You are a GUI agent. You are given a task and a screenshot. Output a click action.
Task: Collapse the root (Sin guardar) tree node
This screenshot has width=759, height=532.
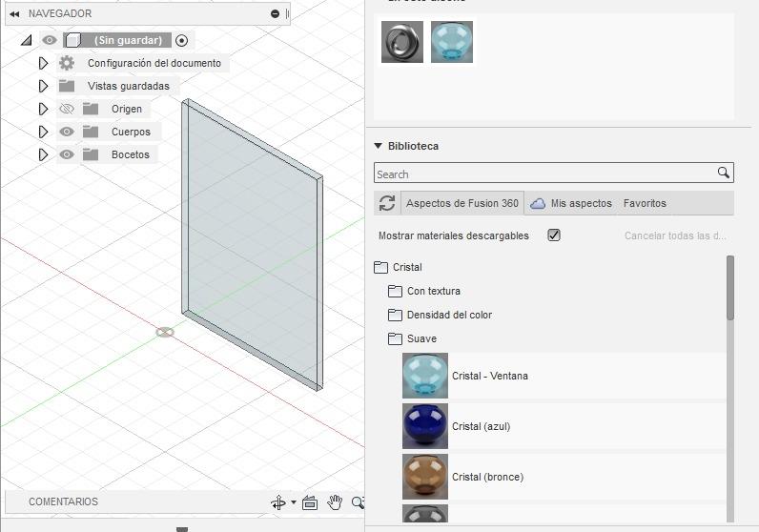pyautogui.click(x=27, y=40)
